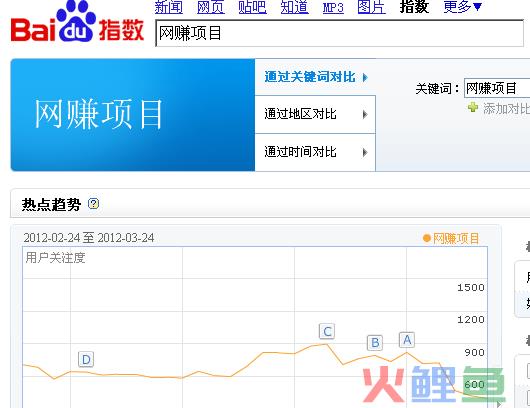Screen dimensions: 530x408
Task: Click the 用户关注度 axis label
Action: pyautogui.click(x=55, y=258)
